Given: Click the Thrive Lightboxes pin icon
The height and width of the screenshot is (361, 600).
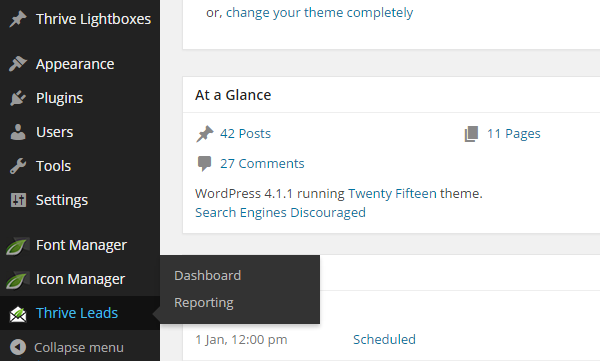Looking at the screenshot, I should (18, 19).
